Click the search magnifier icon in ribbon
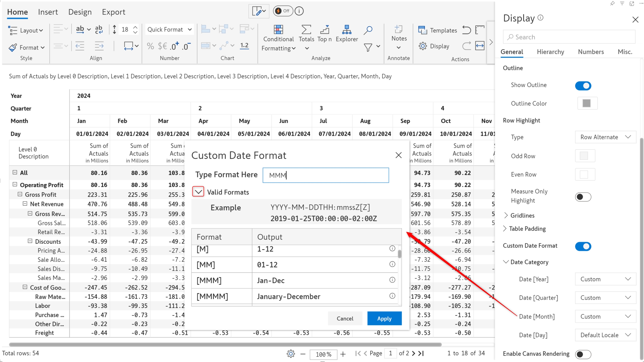 coord(368,30)
